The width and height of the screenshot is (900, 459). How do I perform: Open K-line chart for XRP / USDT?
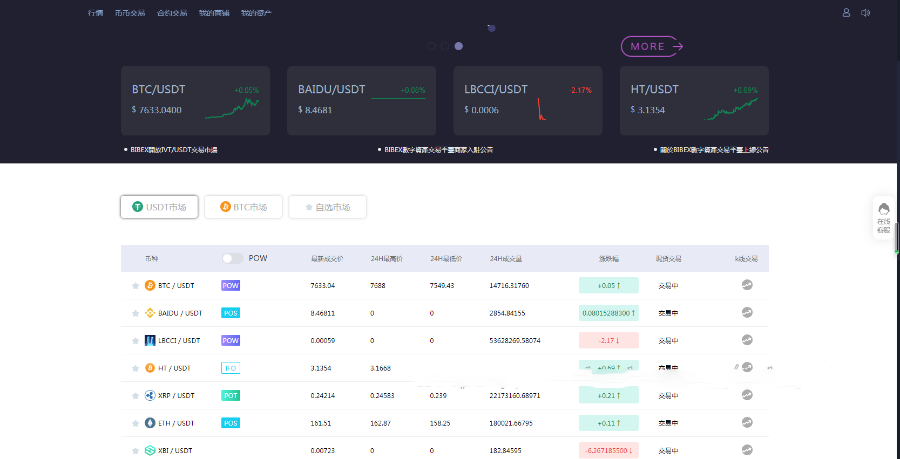coord(747,395)
